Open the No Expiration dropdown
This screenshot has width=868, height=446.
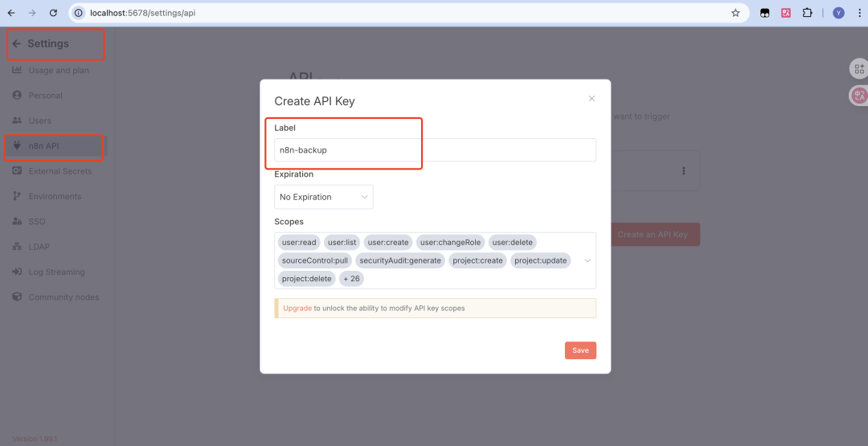324,197
